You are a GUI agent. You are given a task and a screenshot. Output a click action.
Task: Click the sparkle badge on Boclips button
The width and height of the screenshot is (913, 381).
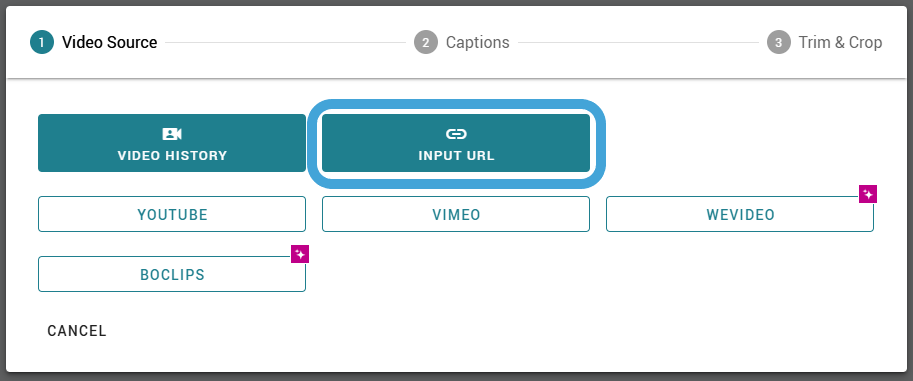tap(300, 254)
